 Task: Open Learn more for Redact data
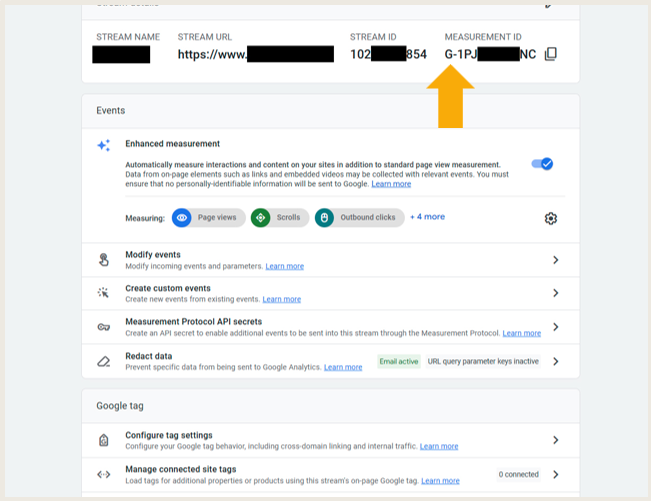coord(343,367)
